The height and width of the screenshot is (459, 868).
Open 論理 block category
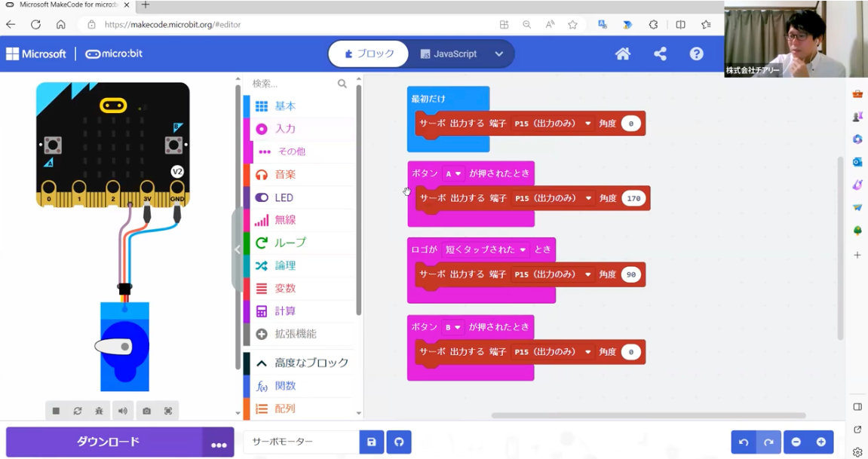pos(299,265)
